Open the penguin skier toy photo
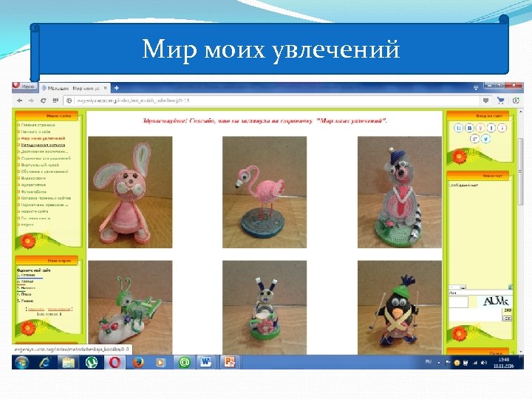This screenshot has height=399, width=532. pos(400,307)
